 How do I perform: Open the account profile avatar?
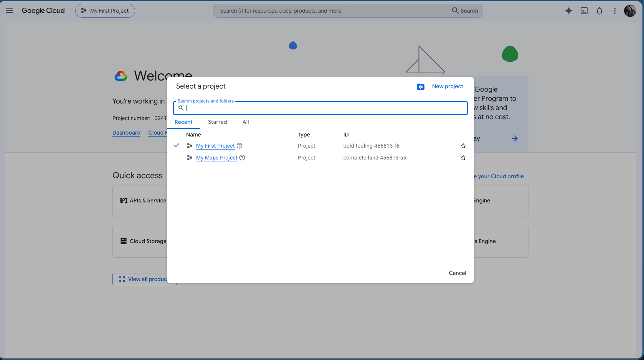click(x=630, y=11)
